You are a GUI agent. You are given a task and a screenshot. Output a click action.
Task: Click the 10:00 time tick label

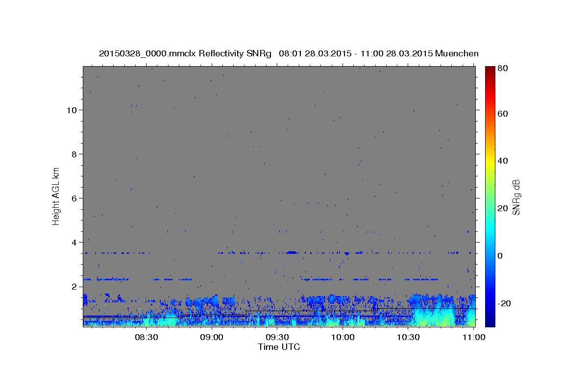pos(343,337)
